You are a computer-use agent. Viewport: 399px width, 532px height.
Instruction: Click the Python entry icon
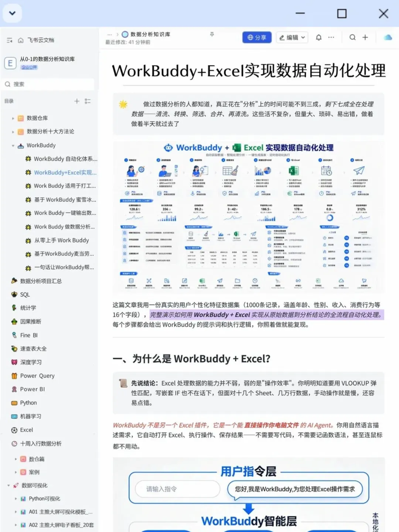click(14, 403)
